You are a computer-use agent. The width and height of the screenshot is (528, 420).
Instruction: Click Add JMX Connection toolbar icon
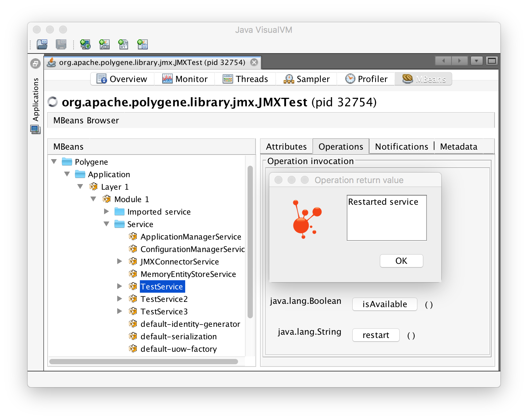click(104, 44)
